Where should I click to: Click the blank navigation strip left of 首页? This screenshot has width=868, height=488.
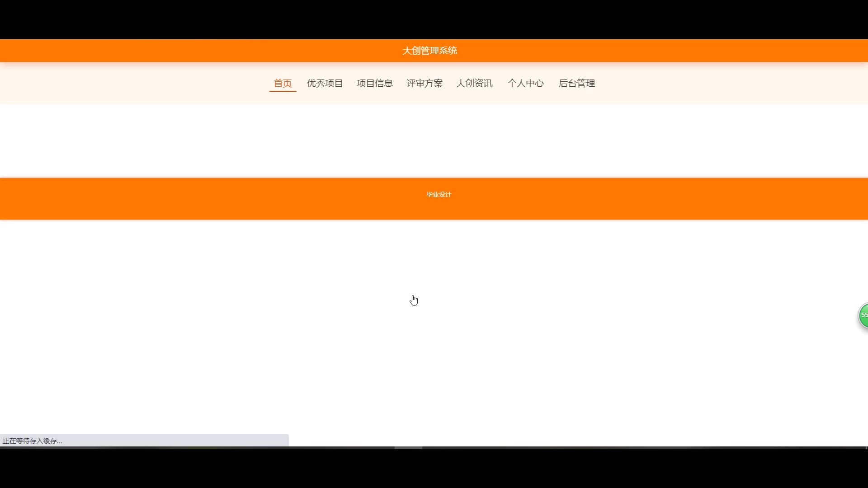click(136, 83)
